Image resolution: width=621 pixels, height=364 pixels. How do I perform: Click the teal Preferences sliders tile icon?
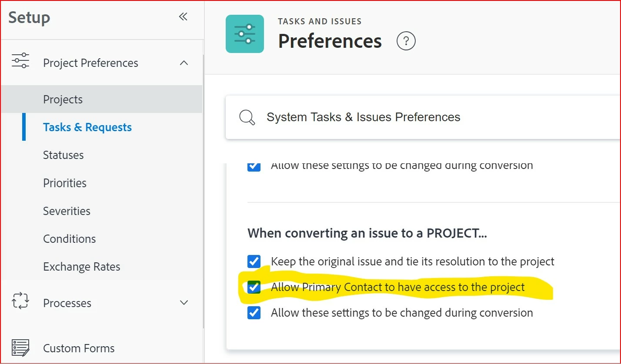[x=245, y=34]
